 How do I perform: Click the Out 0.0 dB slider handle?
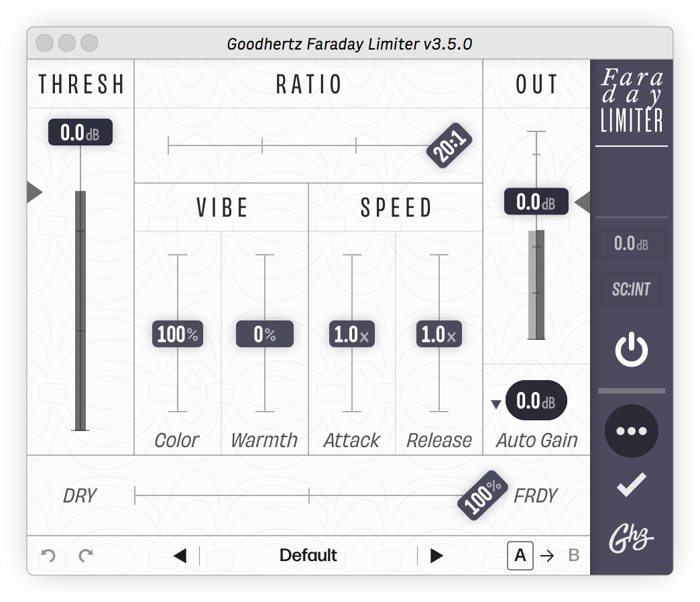(536, 202)
